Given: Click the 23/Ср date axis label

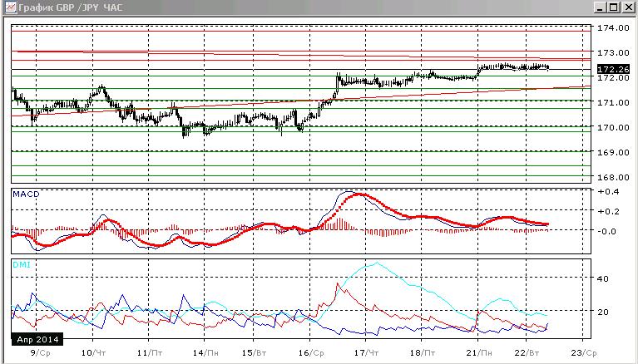Looking at the screenshot, I should pyautogui.click(x=583, y=353).
